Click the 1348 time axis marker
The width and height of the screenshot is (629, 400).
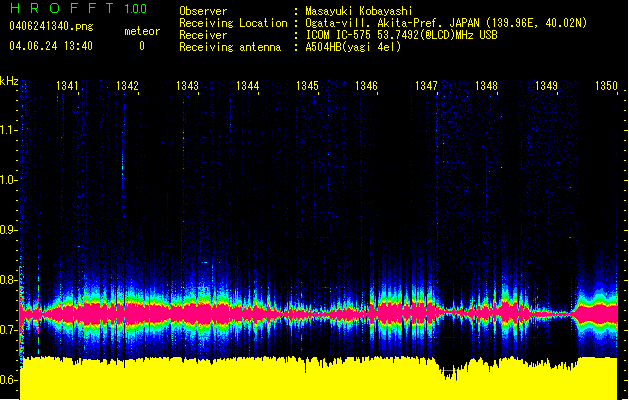pos(486,86)
